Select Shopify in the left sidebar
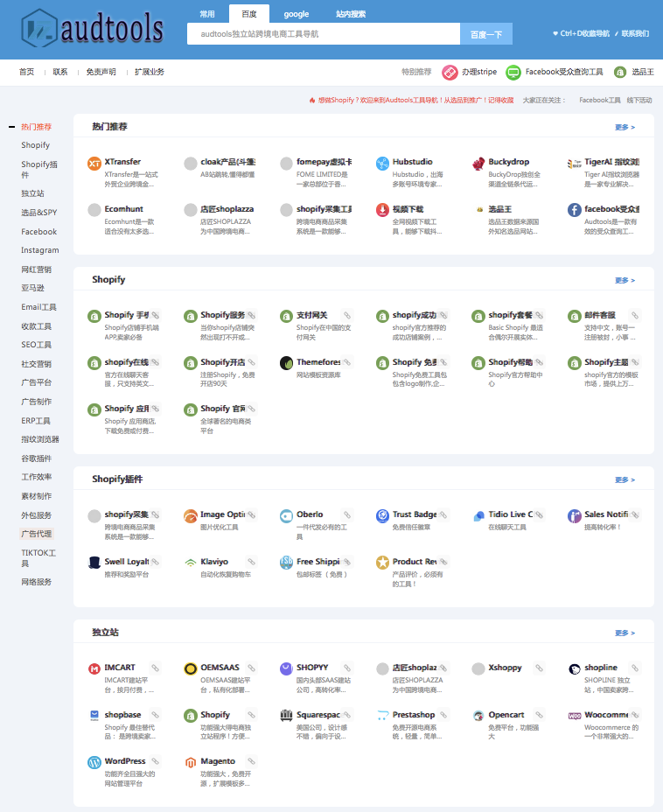 (x=35, y=145)
